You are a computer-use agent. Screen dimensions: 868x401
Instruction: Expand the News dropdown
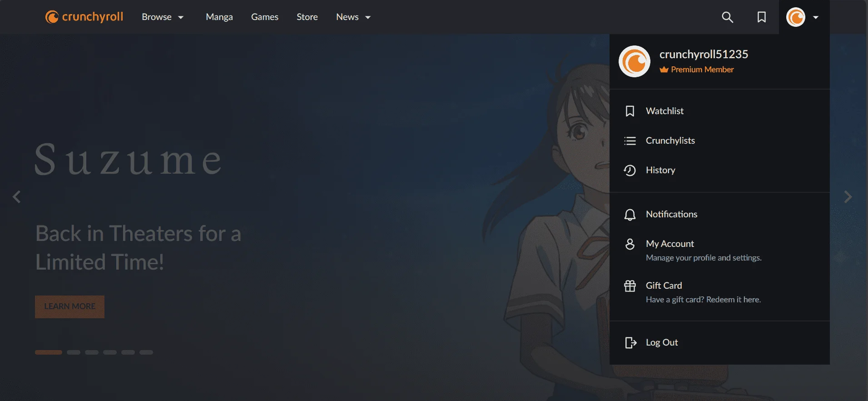tap(353, 17)
